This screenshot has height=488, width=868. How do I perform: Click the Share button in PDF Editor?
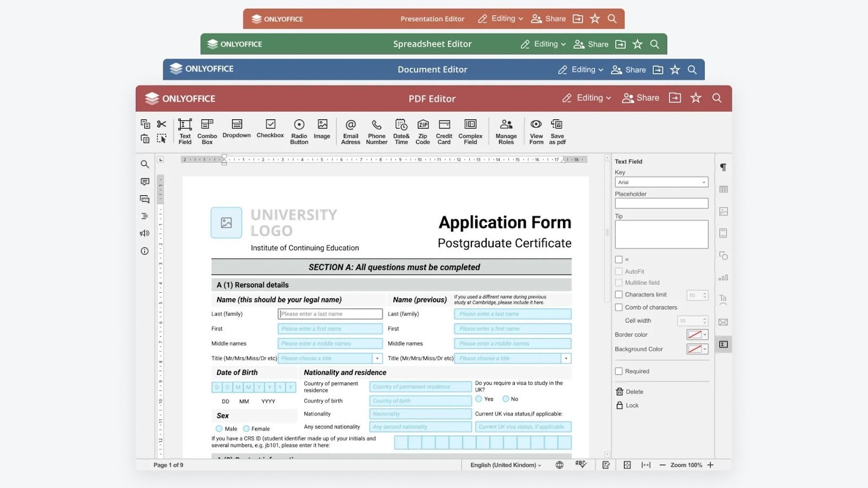pos(641,98)
